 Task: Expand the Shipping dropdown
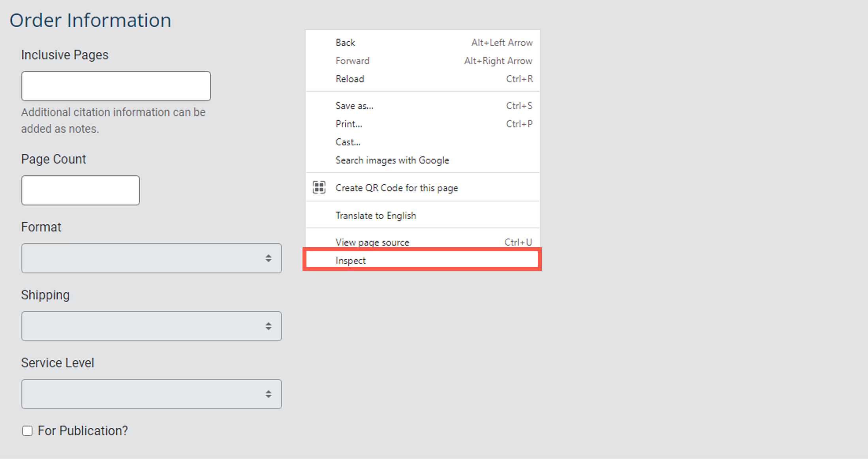tap(151, 326)
